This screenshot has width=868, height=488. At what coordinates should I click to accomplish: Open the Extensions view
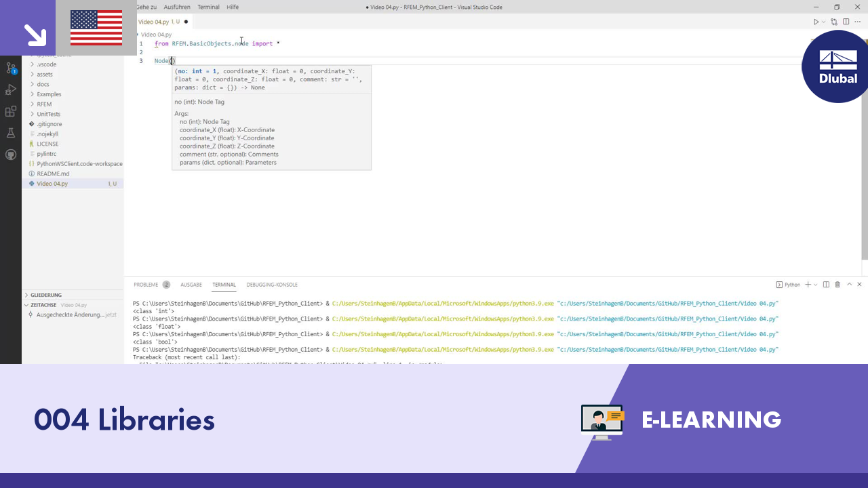click(11, 111)
